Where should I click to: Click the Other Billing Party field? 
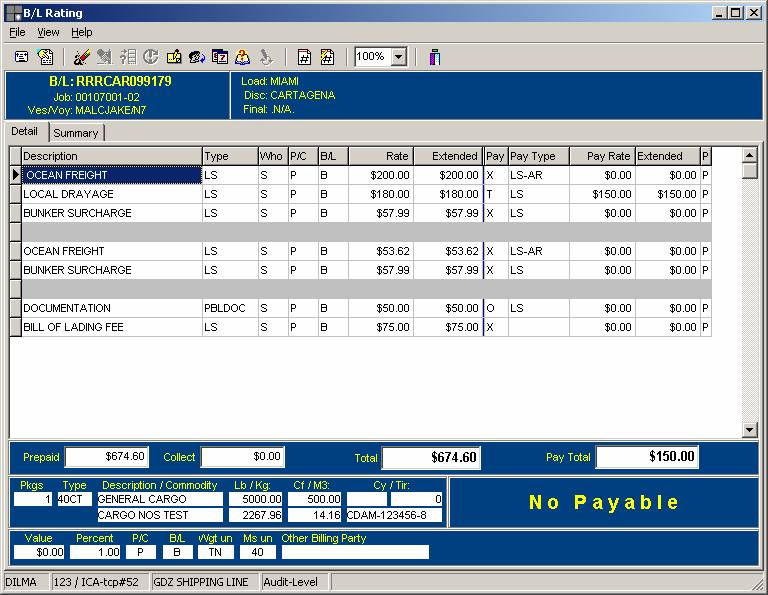(x=355, y=552)
